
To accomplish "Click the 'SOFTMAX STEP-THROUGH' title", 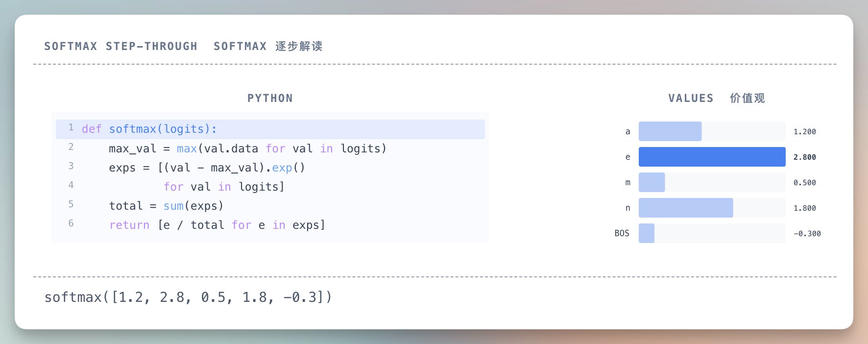I will coord(121,46).
